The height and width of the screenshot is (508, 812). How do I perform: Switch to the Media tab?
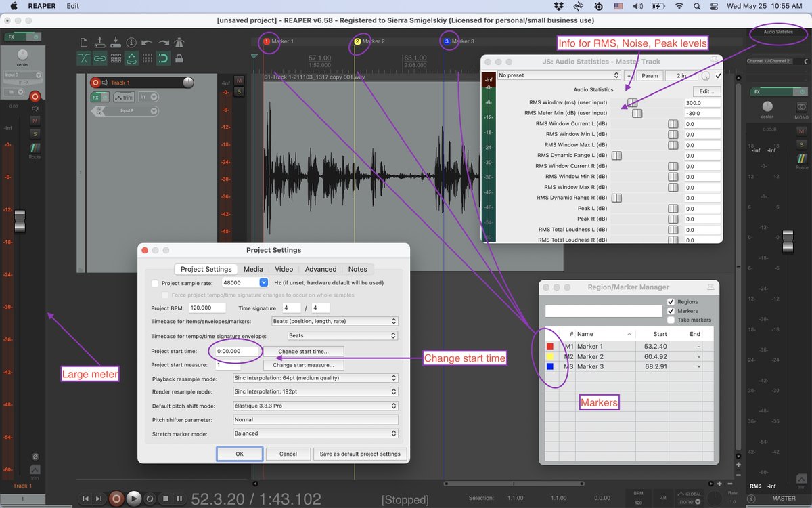[x=253, y=269]
